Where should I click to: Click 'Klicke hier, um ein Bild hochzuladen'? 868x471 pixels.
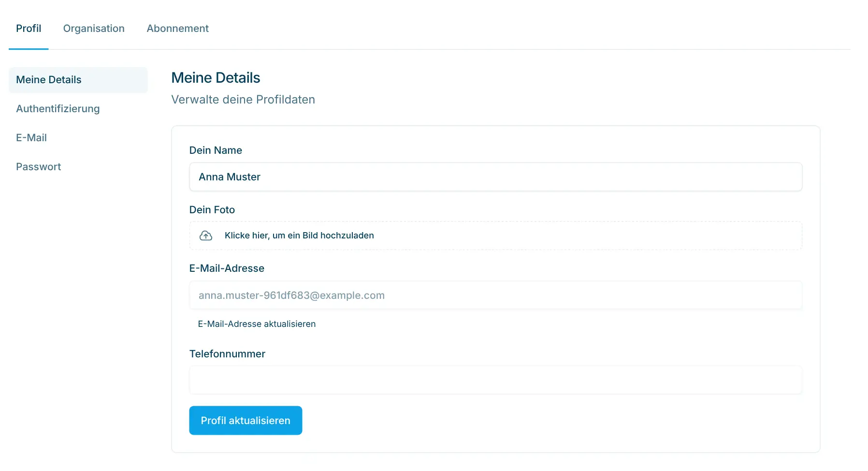tap(299, 235)
